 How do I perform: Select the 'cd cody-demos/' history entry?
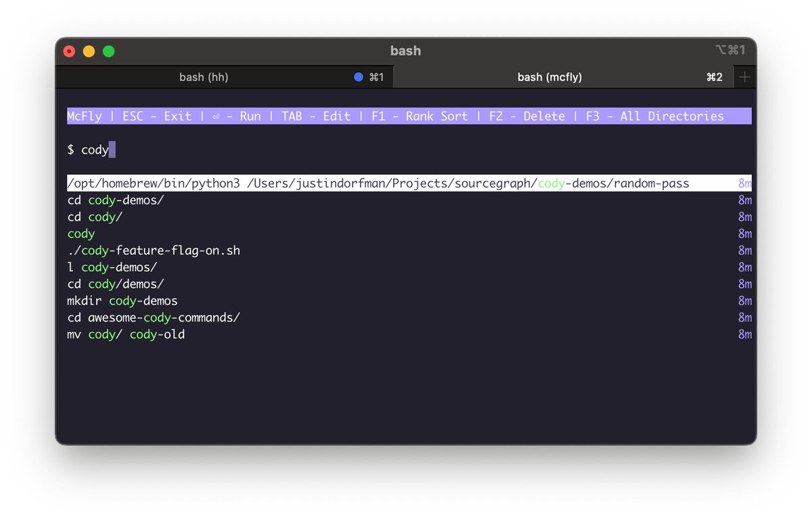[409, 200]
